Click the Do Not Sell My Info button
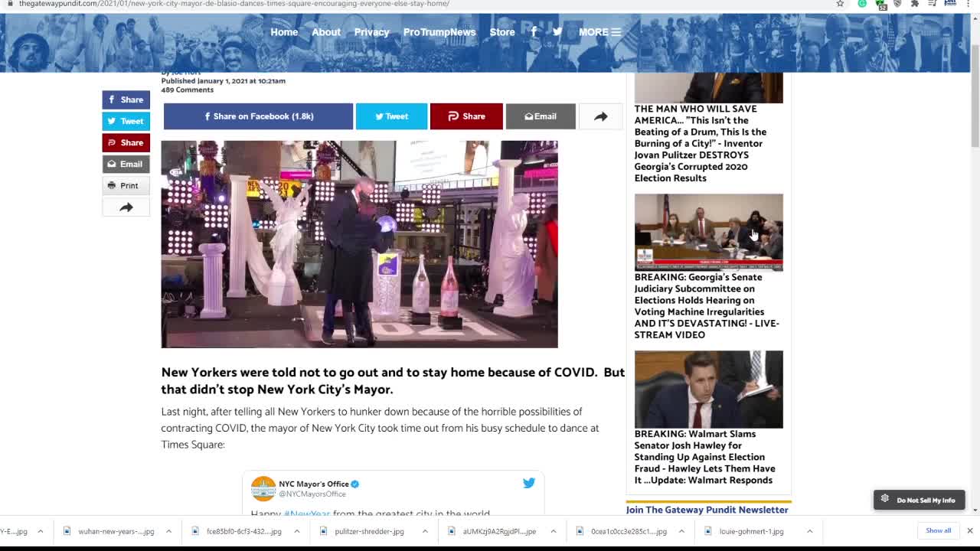This screenshot has height=551, width=980. (920, 500)
